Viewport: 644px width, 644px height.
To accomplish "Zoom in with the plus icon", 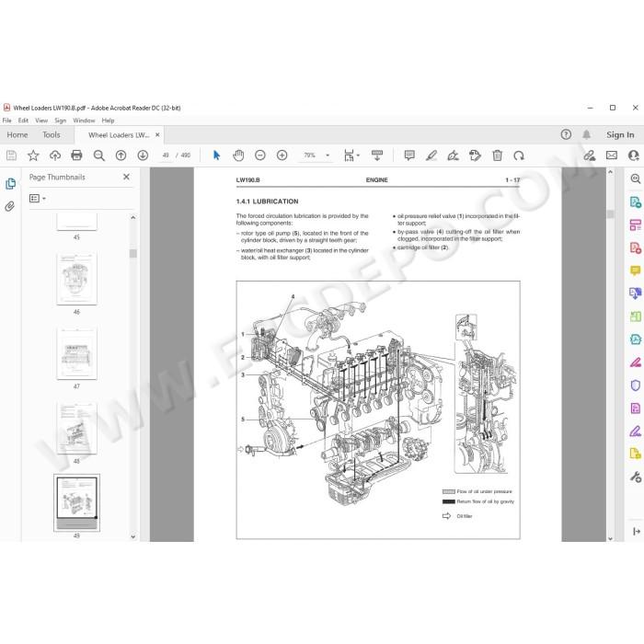I will (x=282, y=155).
